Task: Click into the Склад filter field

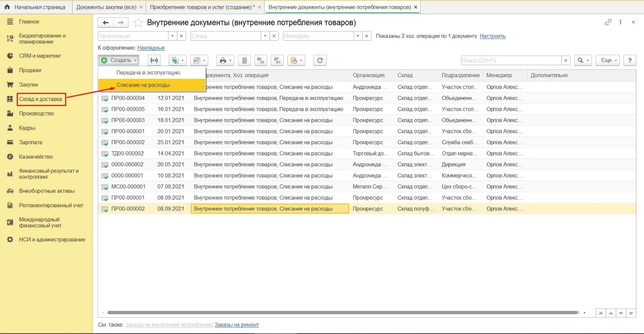Action: 226,36
